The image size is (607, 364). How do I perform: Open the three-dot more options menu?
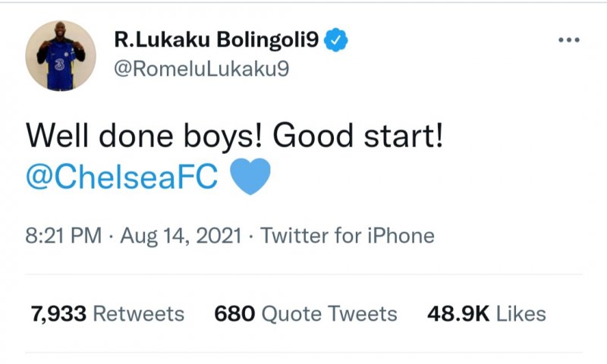[x=568, y=41]
